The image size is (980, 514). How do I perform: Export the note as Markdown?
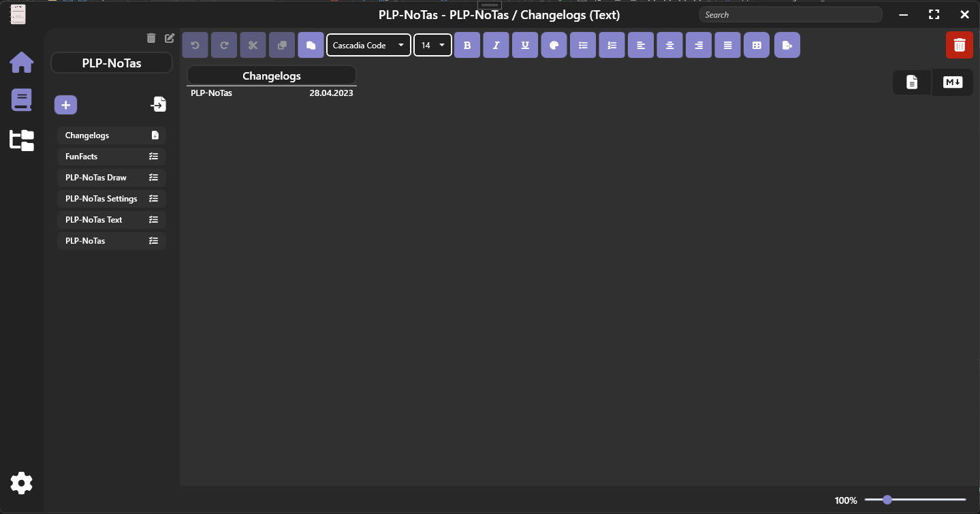click(951, 82)
